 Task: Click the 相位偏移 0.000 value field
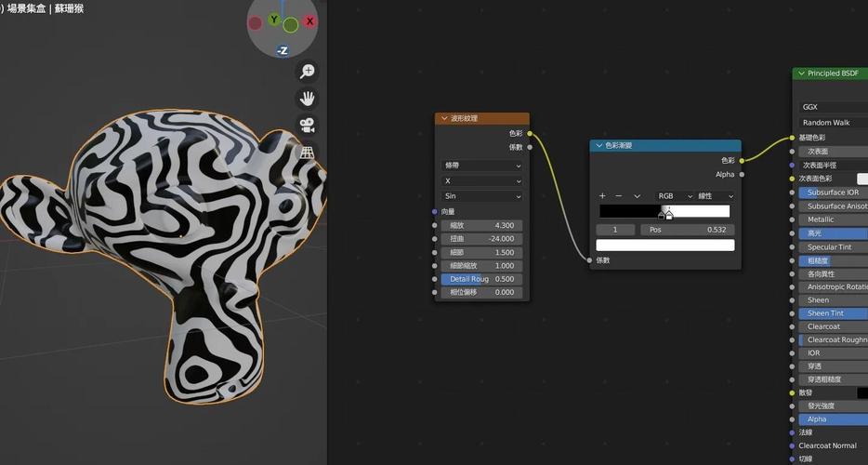tap(481, 292)
